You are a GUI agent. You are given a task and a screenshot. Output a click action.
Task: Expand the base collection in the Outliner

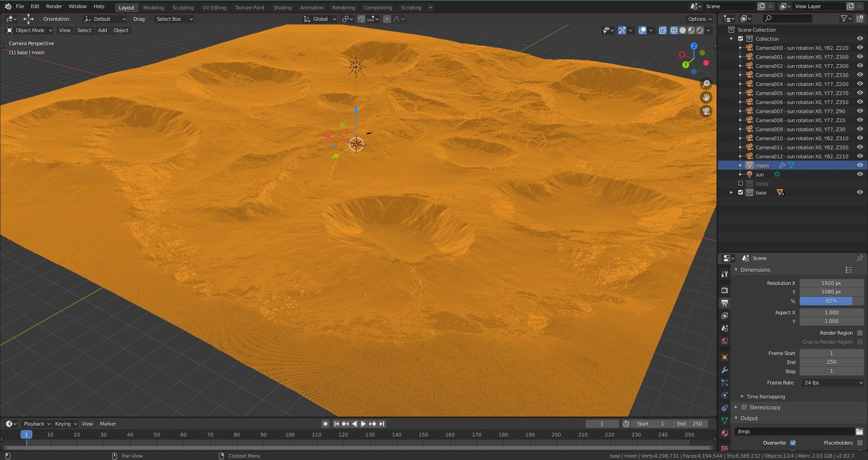click(x=732, y=192)
